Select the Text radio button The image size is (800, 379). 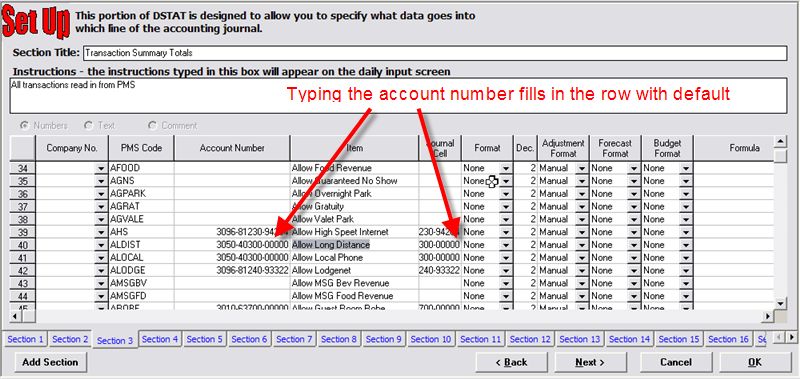(x=89, y=125)
